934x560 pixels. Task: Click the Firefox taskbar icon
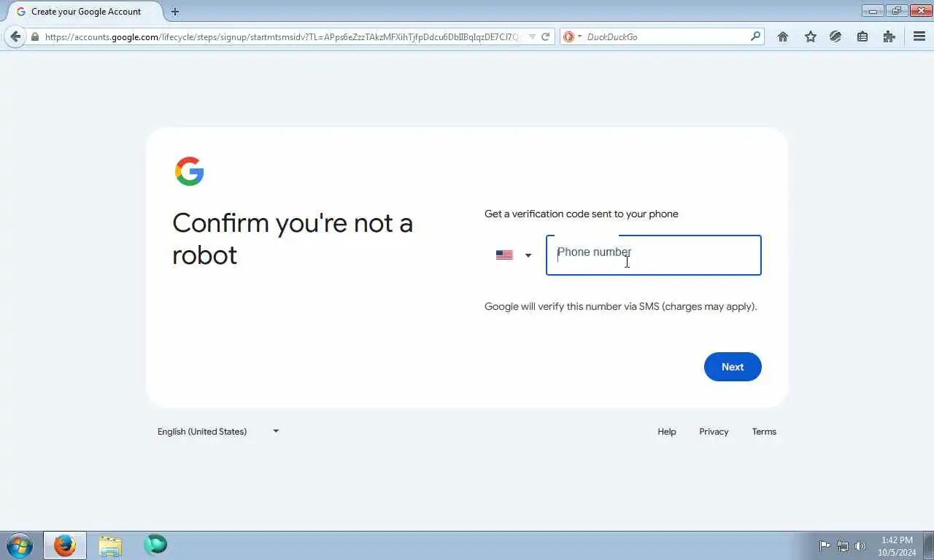[65, 545]
